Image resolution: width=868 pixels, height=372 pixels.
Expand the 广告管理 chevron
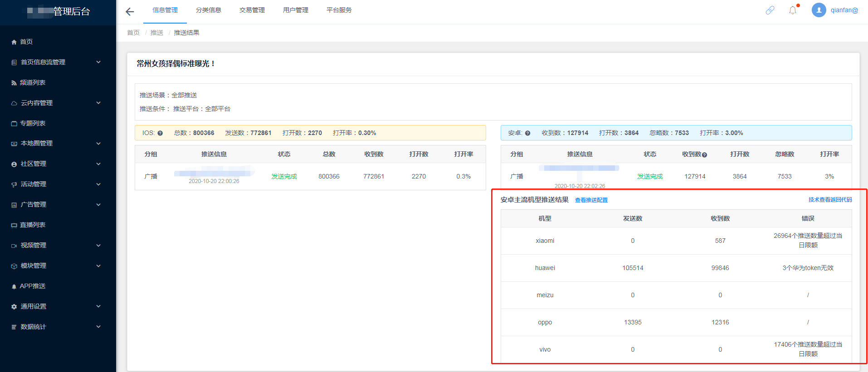coord(98,205)
